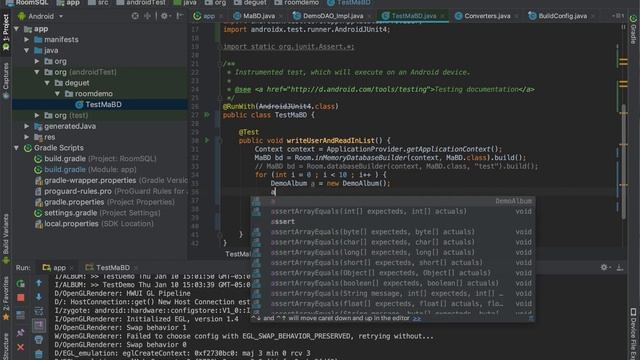Collapse the app module tree node
Screen dimensions: 640x360
pos(17,29)
